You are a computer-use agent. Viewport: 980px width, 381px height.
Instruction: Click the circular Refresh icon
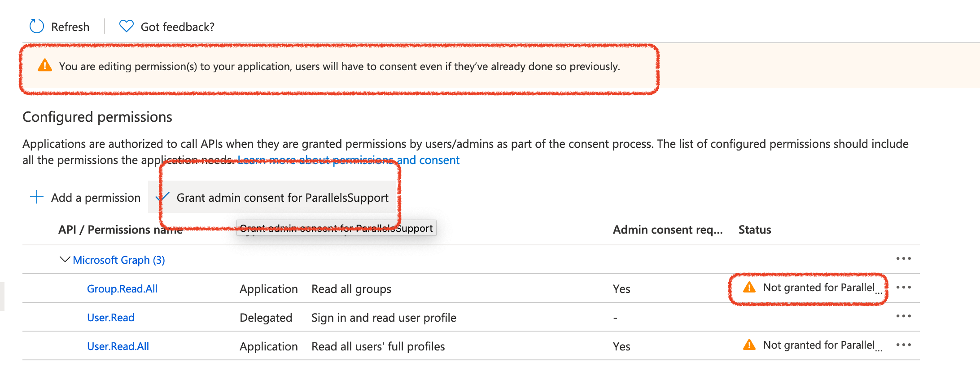[x=36, y=27]
